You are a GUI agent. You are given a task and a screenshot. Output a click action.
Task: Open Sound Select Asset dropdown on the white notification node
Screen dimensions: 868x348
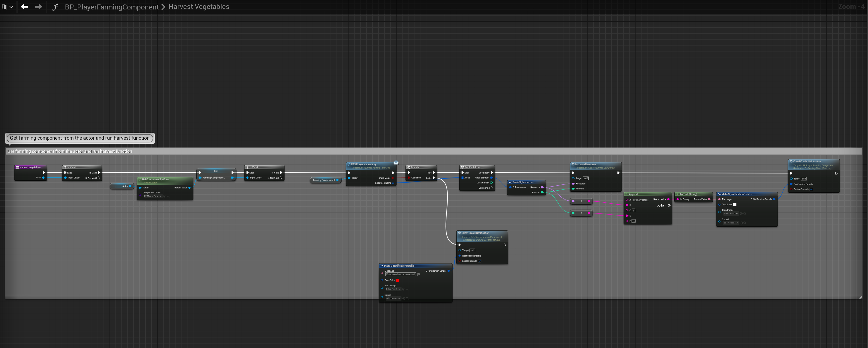click(x=731, y=223)
